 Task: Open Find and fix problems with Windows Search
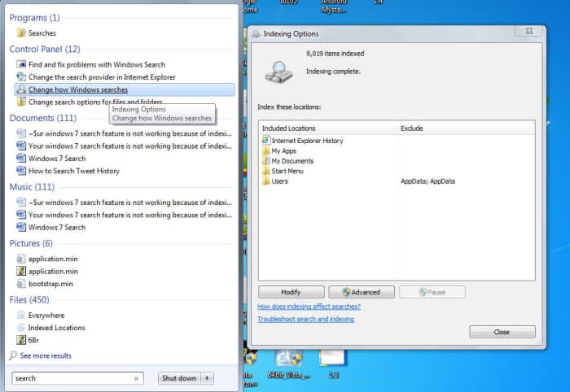(97, 64)
